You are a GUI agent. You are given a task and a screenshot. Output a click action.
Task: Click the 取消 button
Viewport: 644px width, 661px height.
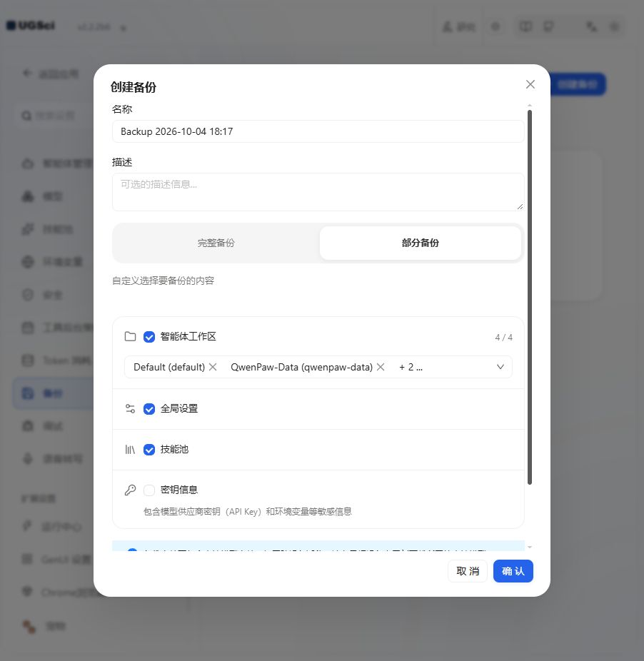(x=467, y=571)
